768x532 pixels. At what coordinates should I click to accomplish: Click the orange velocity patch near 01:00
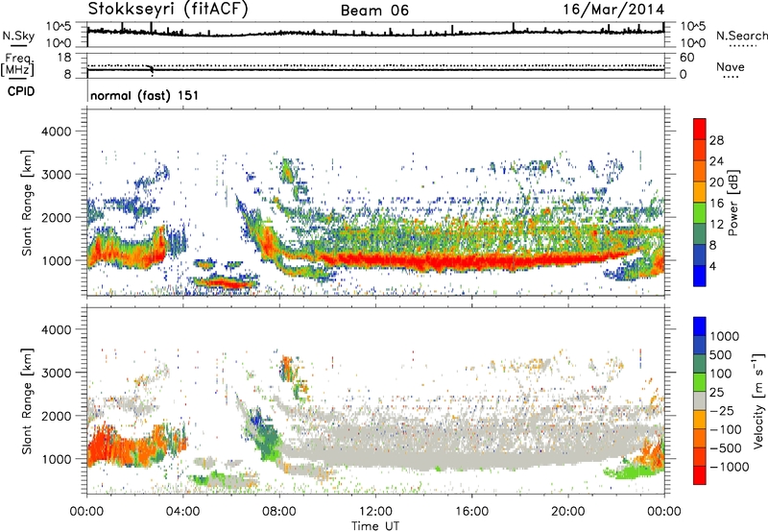coord(111,446)
